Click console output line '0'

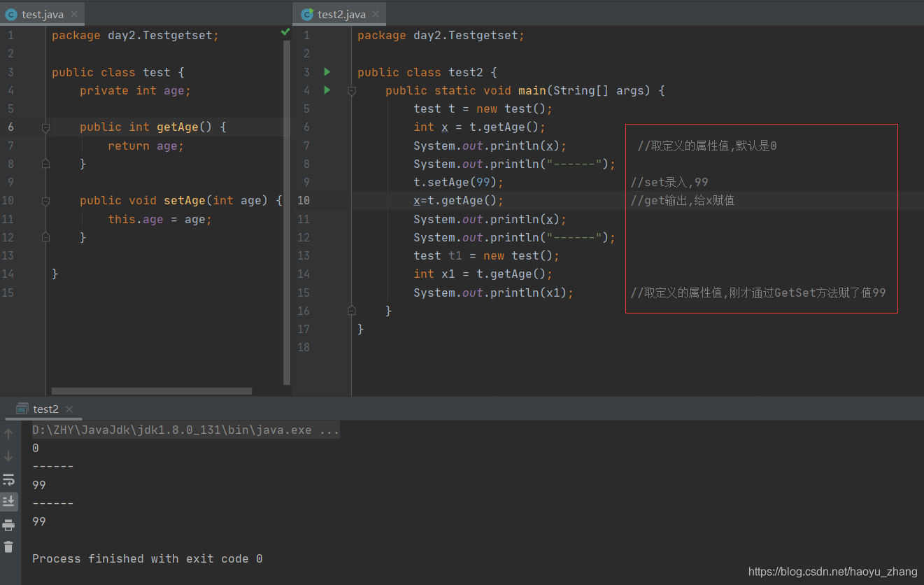36,448
